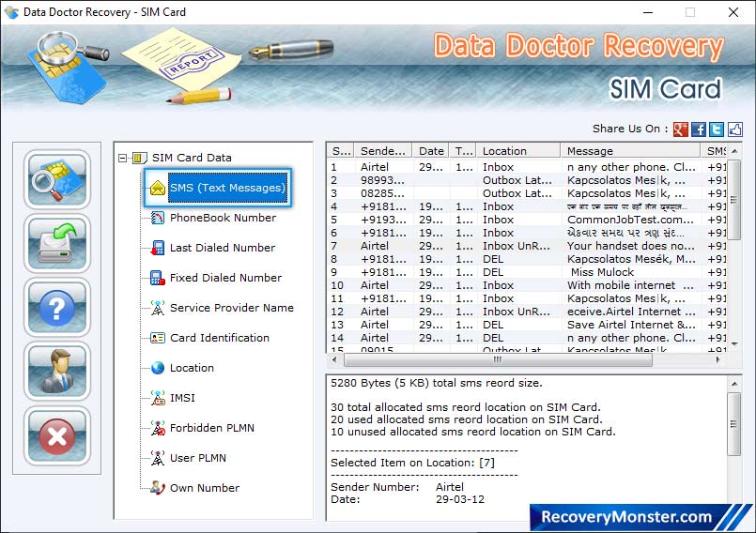756x533 pixels.
Task: Select Fixed Dialed Number tree item
Action: [225, 278]
